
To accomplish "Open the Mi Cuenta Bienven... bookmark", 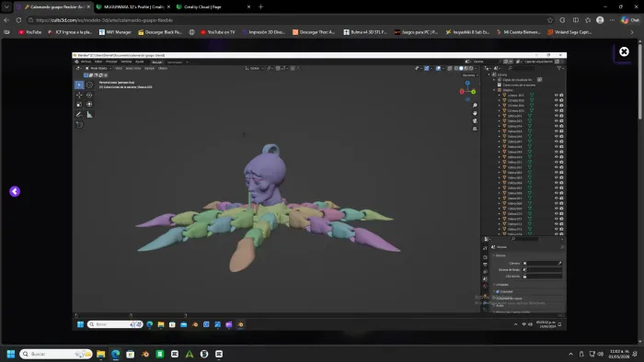I will click(x=518, y=32).
